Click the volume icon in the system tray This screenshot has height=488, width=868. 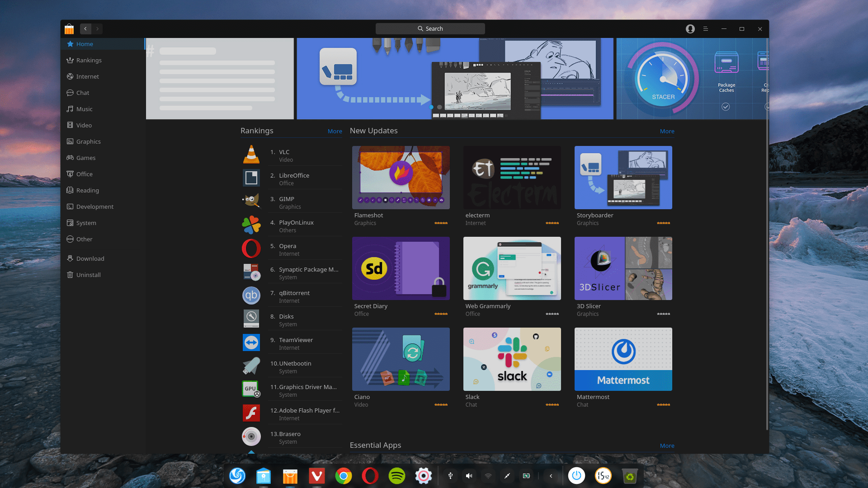point(469,475)
